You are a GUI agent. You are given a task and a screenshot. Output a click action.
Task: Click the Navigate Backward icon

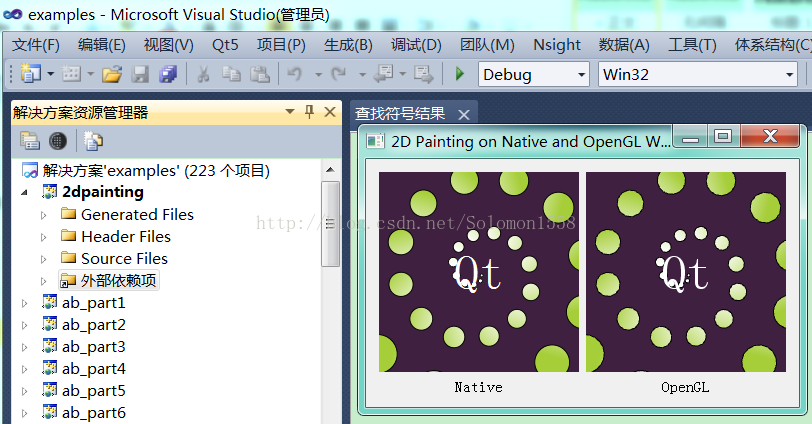384,74
